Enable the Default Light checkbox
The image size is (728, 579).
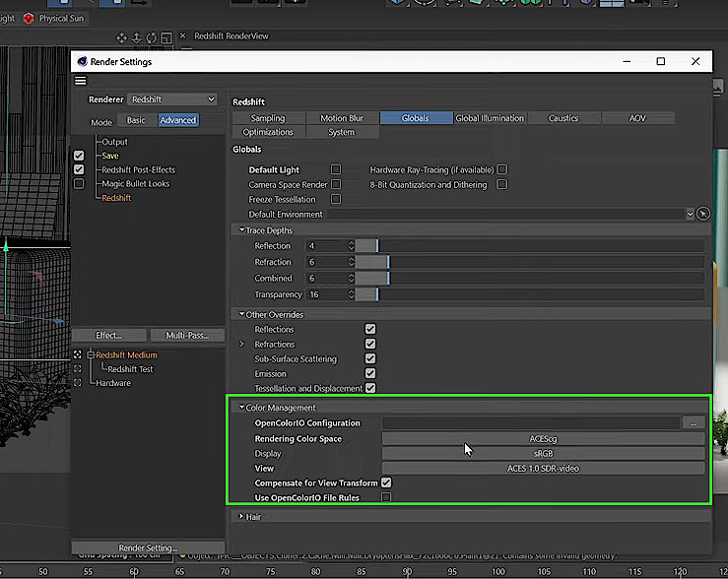point(336,169)
